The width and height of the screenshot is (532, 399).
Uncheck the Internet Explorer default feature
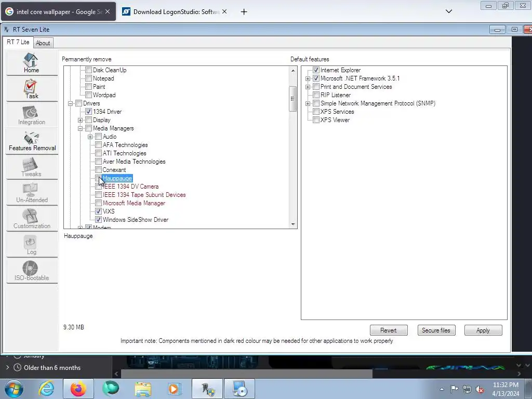pyautogui.click(x=316, y=70)
